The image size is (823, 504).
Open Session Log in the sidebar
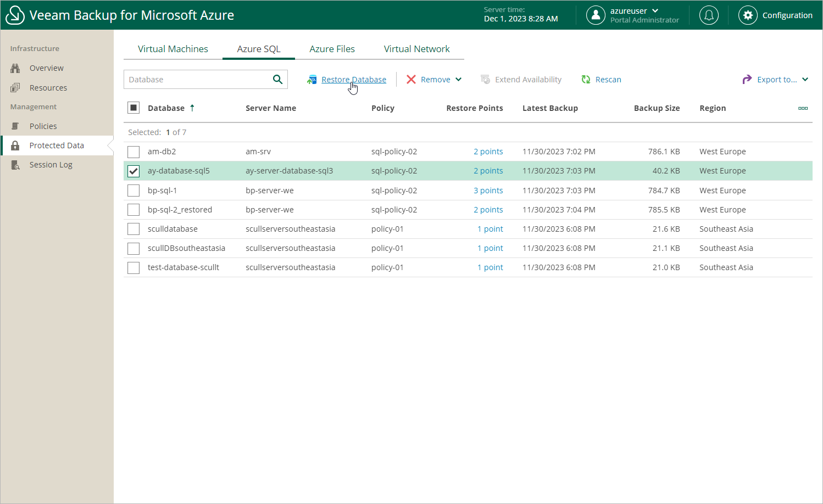point(51,165)
